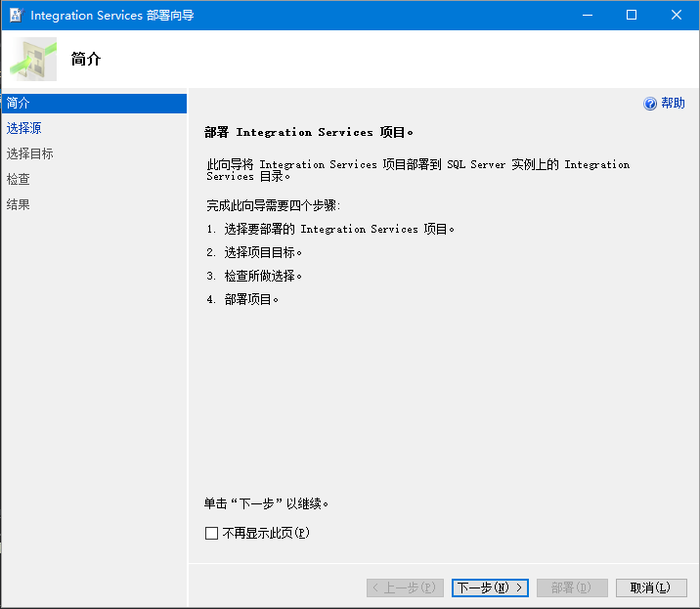Click the deployment wizard header graphic
The width and height of the screenshot is (700, 609).
click(x=34, y=59)
